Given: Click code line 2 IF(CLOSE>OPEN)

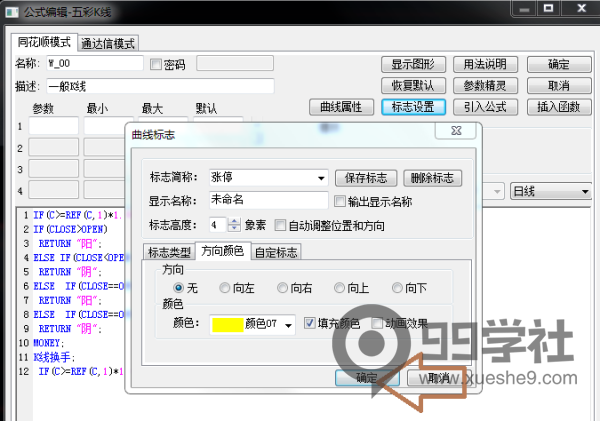Looking at the screenshot, I should (70, 229).
